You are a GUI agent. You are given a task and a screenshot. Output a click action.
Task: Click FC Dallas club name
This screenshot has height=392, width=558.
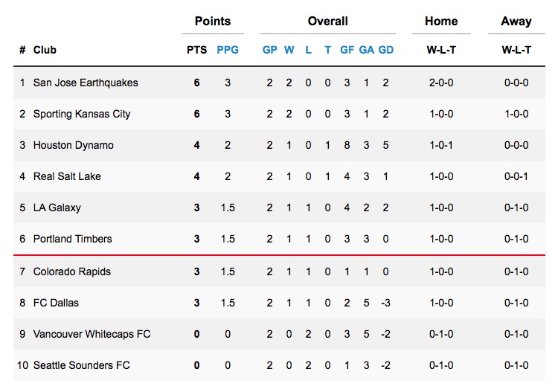(x=56, y=303)
